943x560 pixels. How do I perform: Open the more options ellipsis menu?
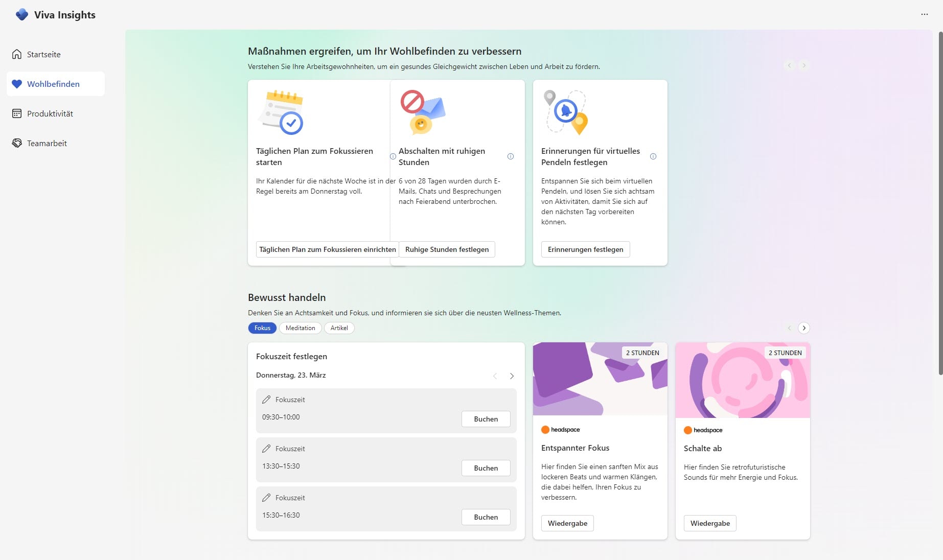point(924,14)
